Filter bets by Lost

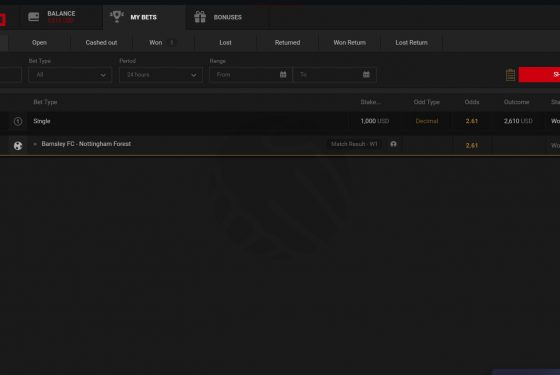225,42
